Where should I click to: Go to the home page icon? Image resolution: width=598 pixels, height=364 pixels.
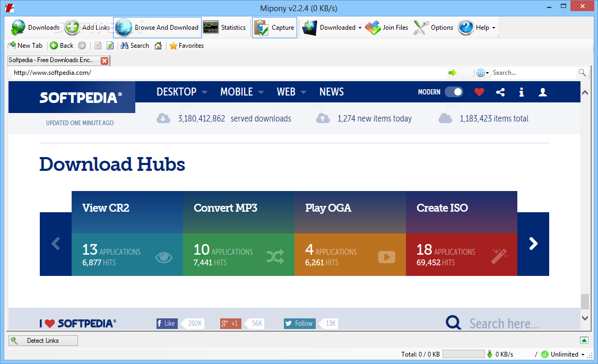coord(158,46)
